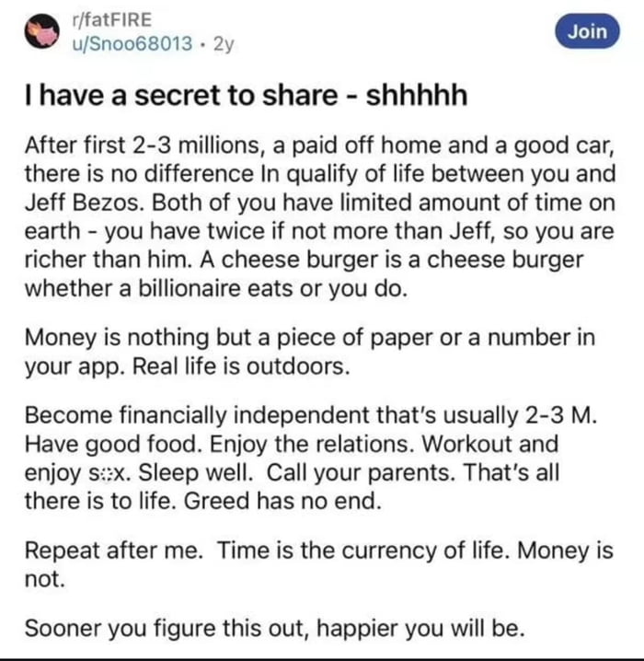Visit the u/Snoo68013 user profile

coord(133,43)
